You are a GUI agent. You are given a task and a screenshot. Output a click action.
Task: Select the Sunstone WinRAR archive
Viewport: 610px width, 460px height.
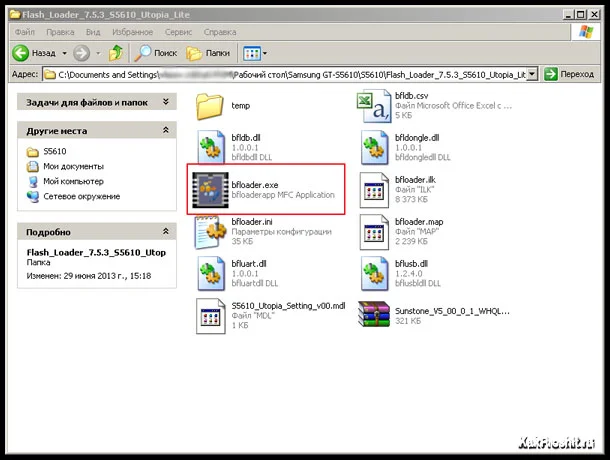372,316
